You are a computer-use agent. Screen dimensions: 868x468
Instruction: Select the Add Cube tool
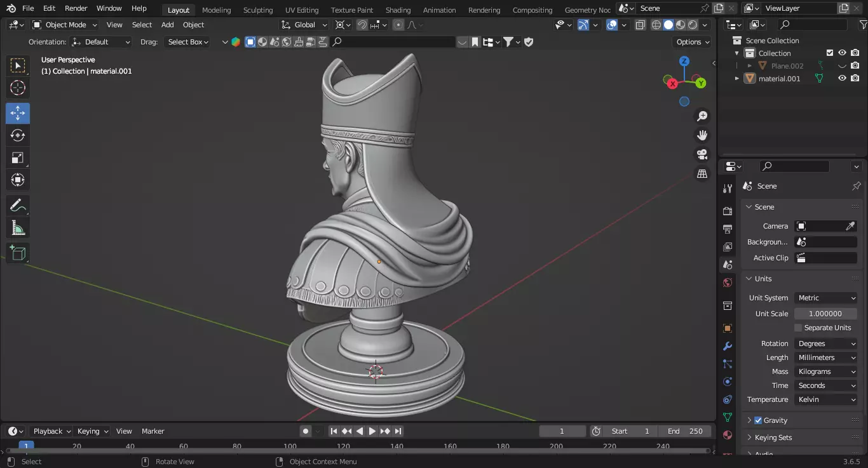point(18,253)
